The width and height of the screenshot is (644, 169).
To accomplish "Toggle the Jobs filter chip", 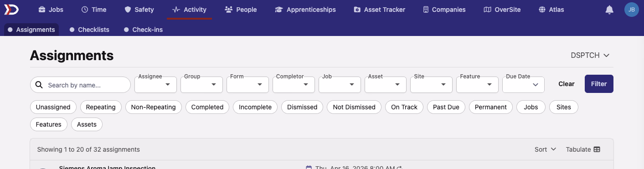I will click(x=531, y=107).
